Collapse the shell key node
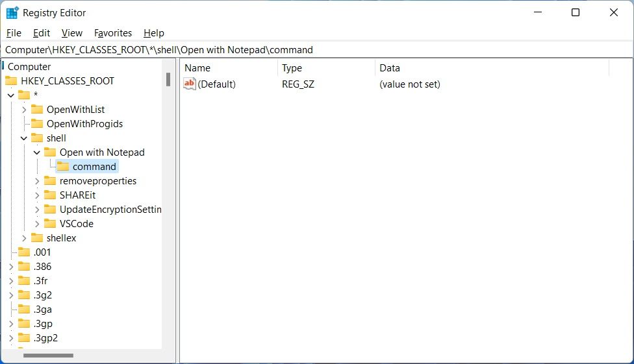The width and height of the screenshot is (634, 364). [24, 138]
